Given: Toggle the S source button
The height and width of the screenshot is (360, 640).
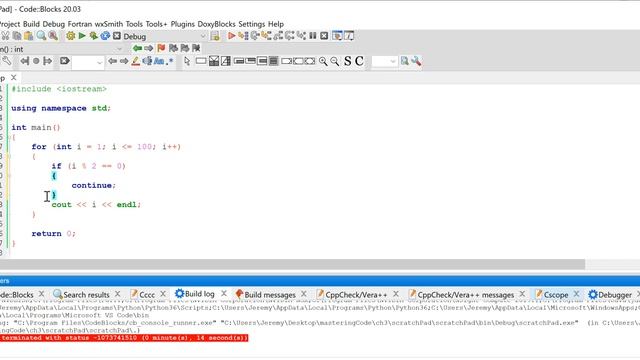Looking at the screenshot, I should point(347,61).
